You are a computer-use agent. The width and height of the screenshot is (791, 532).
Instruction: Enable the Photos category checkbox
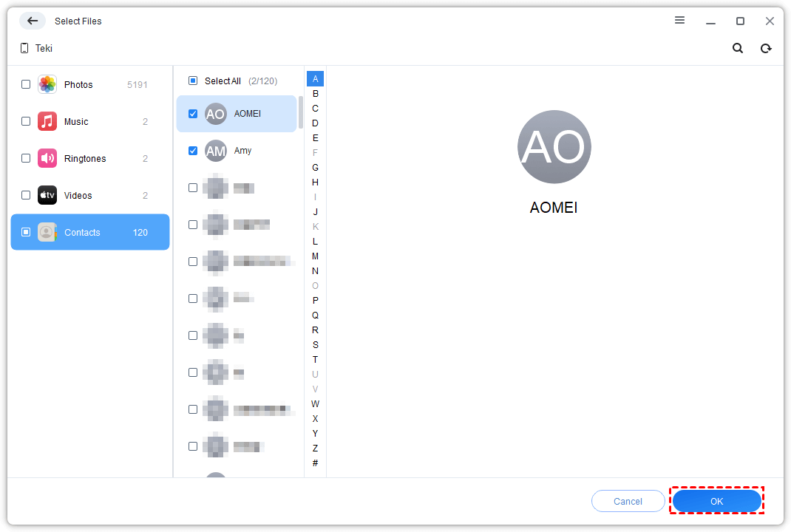[x=26, y=84]
